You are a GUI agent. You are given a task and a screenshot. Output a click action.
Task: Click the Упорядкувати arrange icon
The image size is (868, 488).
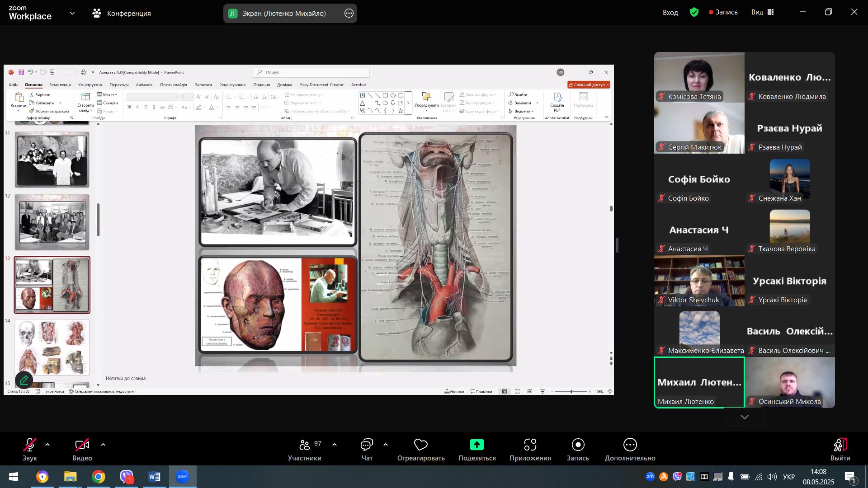pyautogui.click(x=427, y=98)
